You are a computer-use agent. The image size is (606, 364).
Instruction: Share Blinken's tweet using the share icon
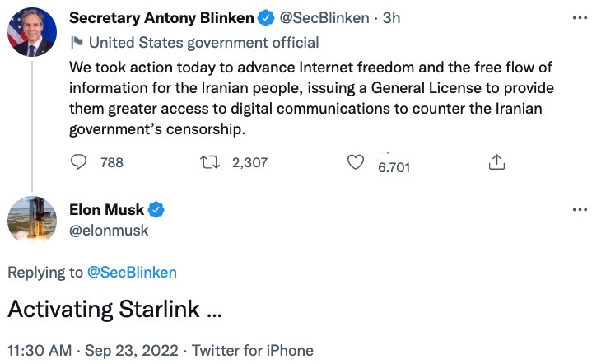coord(496,162)
